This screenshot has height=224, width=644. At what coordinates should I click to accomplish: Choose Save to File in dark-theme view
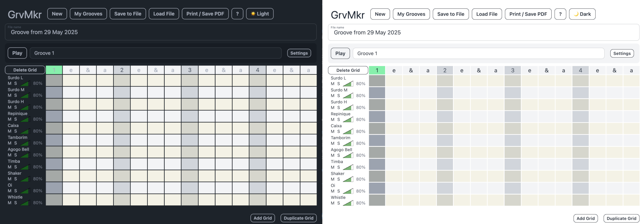click(x=128, y=14)
